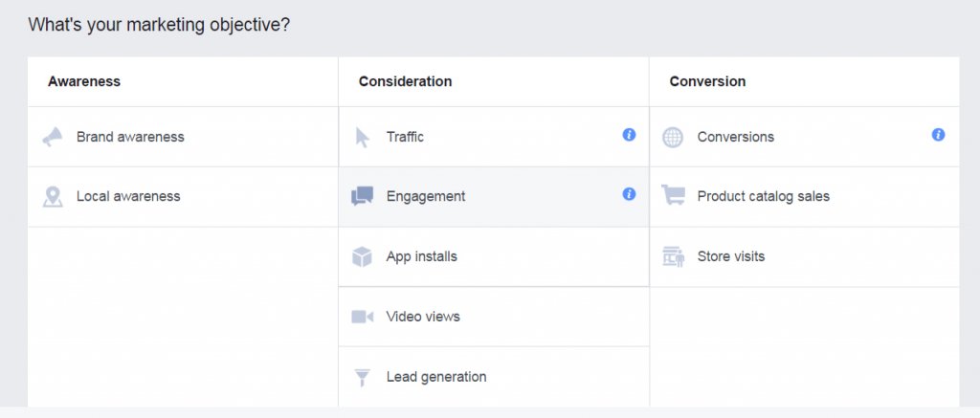The height and width of the screenshot is (418, 980).
Task: Pick the Product catalog sales label
Action: 763,196
